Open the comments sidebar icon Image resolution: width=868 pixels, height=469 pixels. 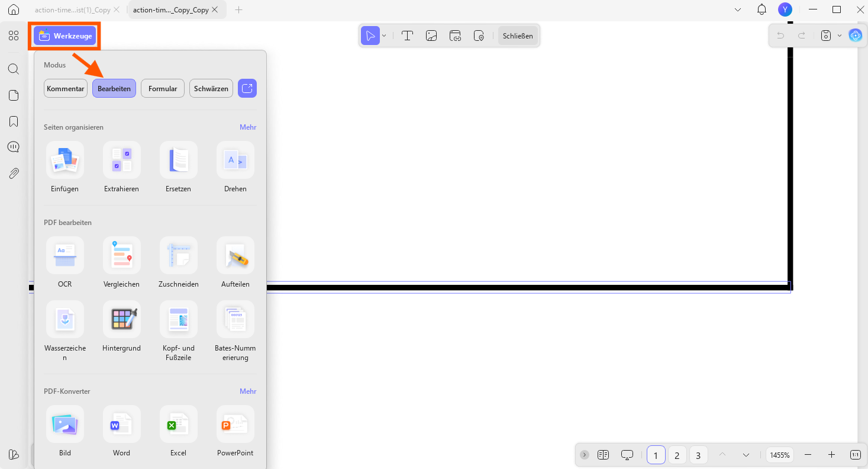(x=14, y=147)
